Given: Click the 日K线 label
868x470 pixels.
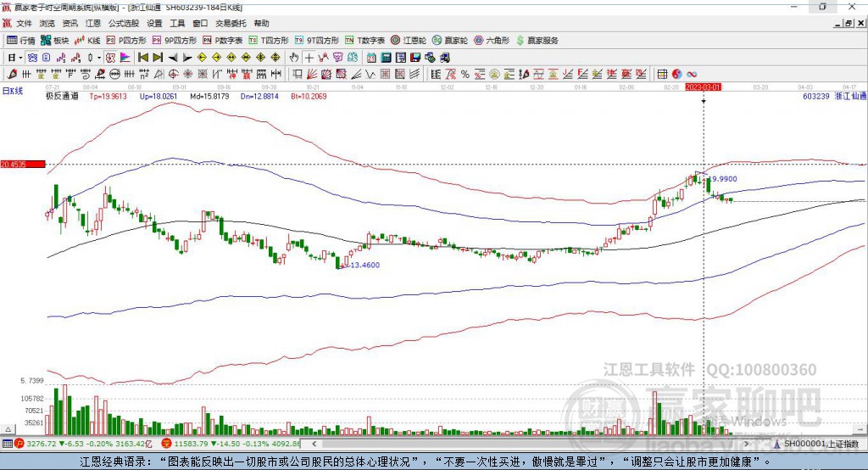Looking at the screenshot, I should 12,91.
